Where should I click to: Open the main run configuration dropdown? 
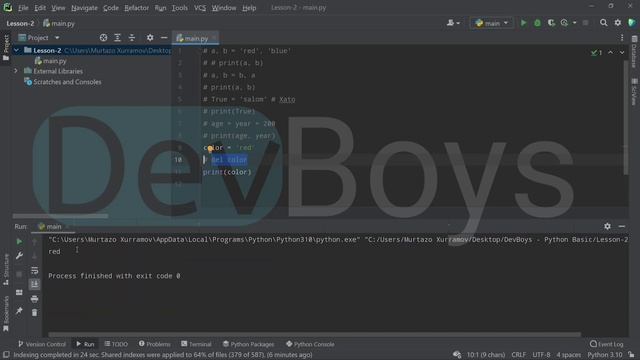click(492, 23)
